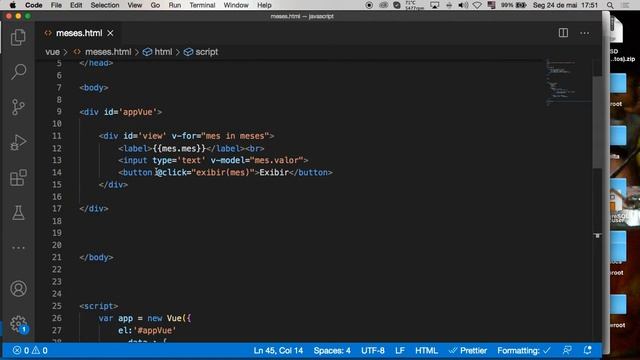Select language mode HTML

[426, 351]
